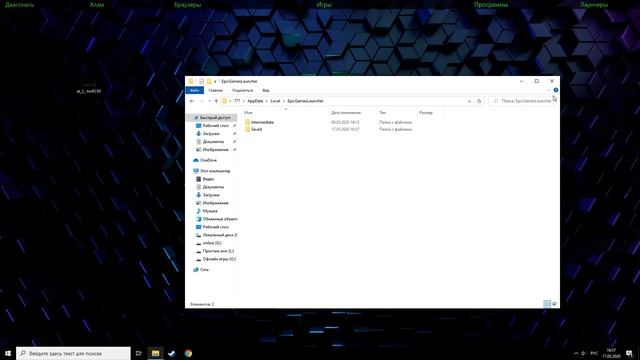
Task: Expand the address bar history dropdown
Action: pos(469,101)
